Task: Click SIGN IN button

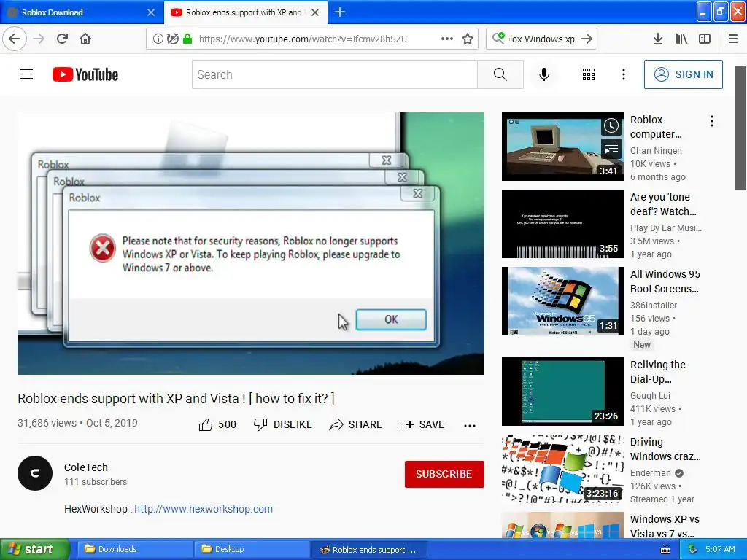Action: point(683,74)
